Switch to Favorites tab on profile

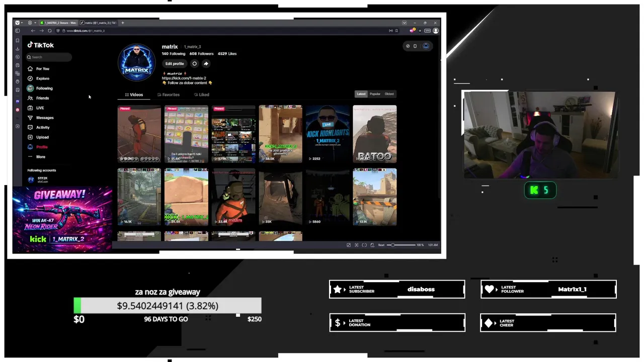point(169,95)
